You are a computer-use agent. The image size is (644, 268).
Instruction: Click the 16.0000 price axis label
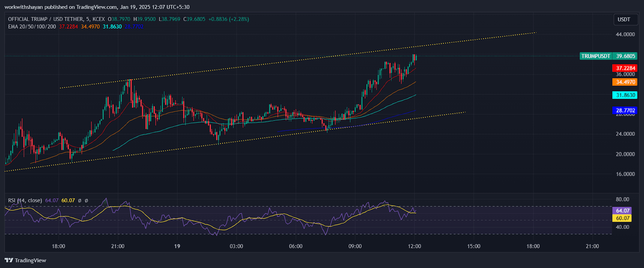coord(625,174)
